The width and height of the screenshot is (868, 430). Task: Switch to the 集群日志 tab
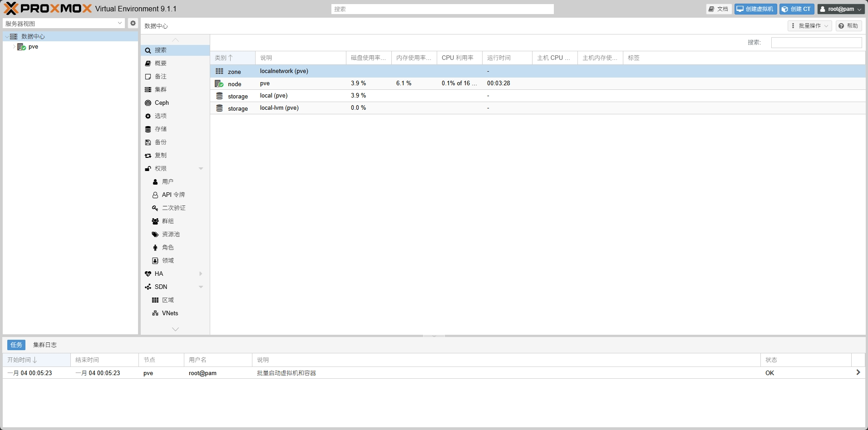point(44,345)
